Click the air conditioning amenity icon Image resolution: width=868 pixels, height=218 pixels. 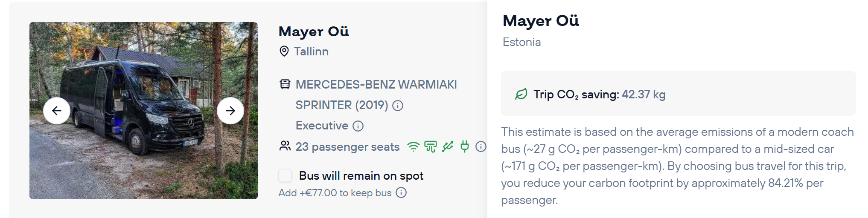click(430, 147)
